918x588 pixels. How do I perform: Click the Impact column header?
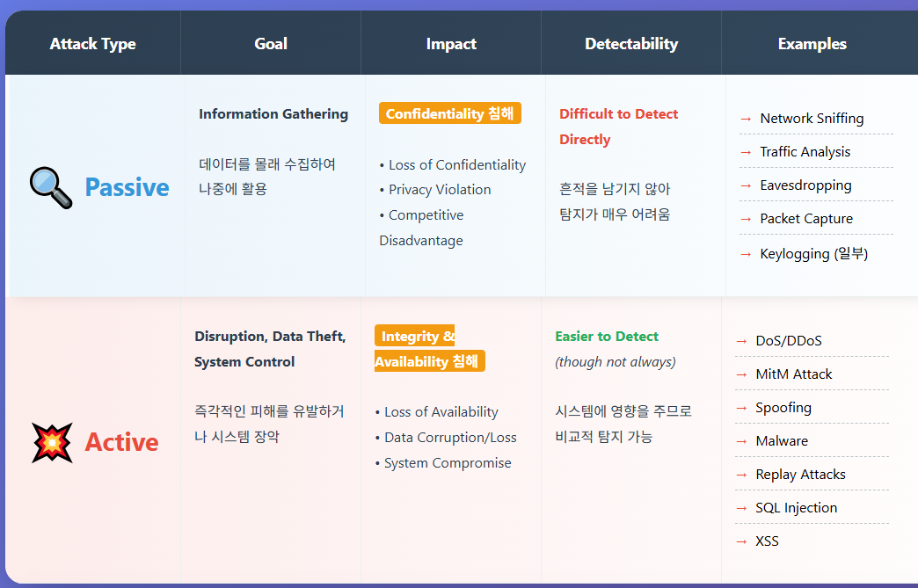[x=451, y=44]
